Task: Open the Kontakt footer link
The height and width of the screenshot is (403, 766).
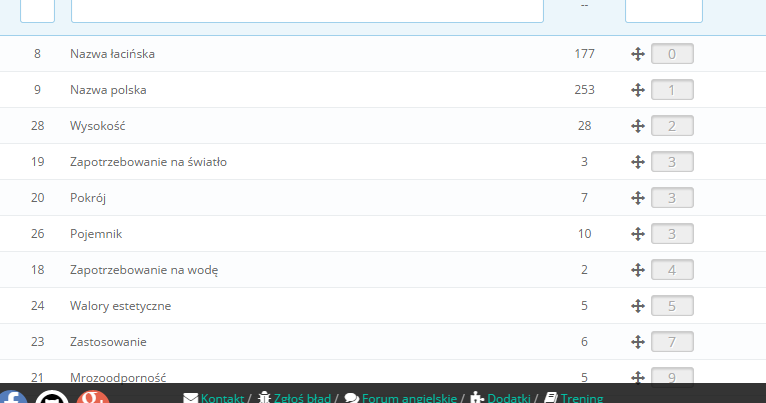Action: pyautogui.click(x=222, y=398)
